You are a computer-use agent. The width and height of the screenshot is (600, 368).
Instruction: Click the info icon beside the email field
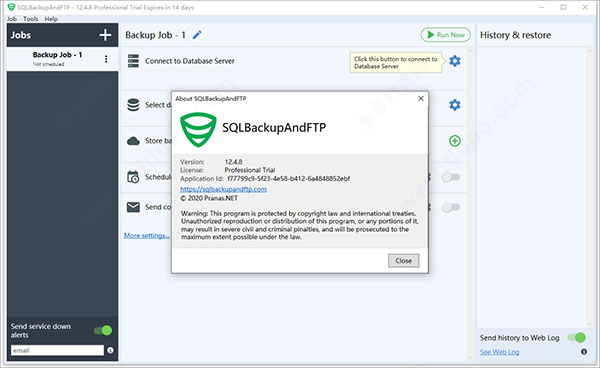tap(110, 350)
